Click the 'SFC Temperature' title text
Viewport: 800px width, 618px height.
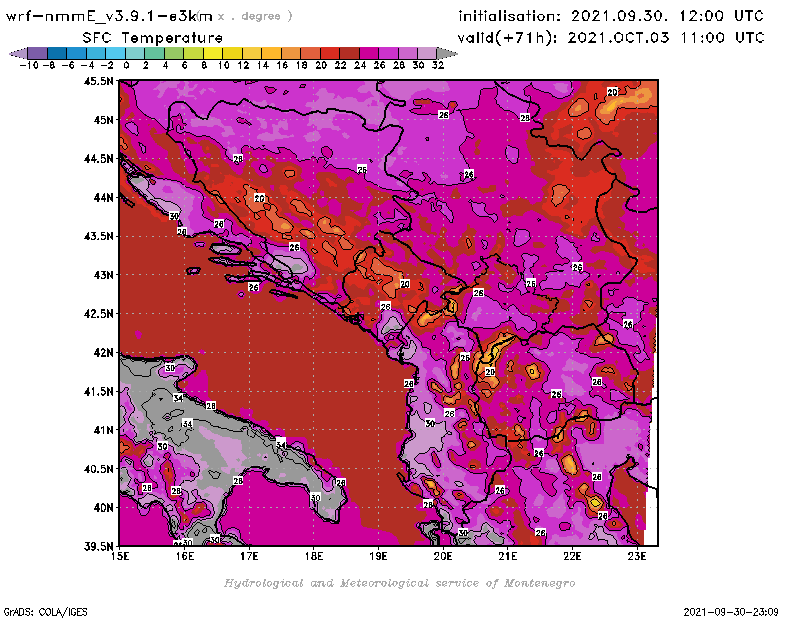tap(153, 38)
